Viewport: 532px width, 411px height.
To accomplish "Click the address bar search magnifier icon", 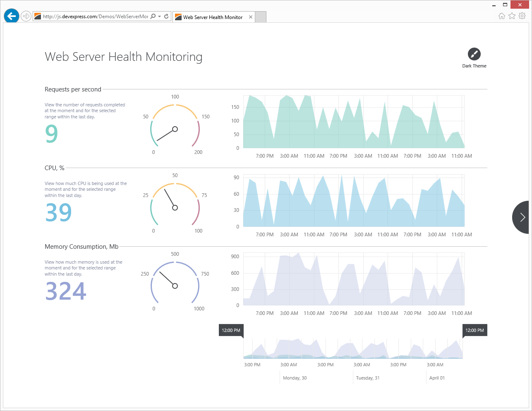I will (153, 17).
